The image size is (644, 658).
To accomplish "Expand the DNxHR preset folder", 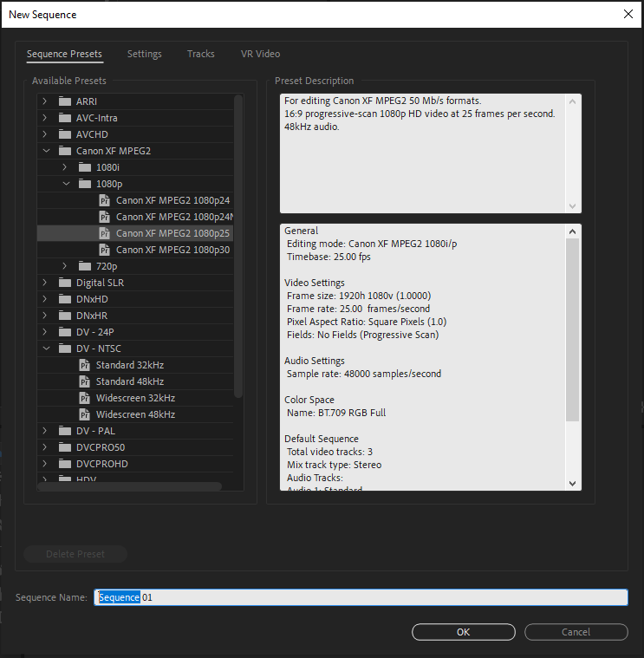I will point(44,316).
